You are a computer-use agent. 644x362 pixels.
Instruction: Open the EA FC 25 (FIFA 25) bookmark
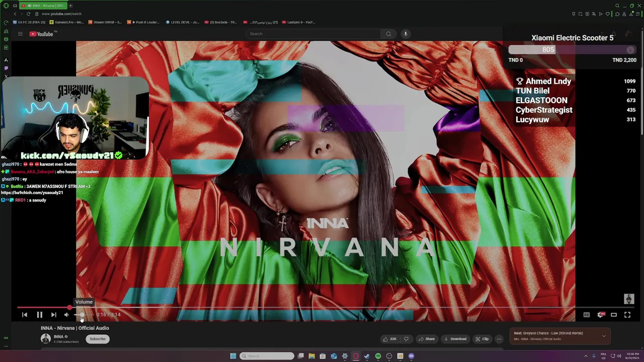point(29,22)
